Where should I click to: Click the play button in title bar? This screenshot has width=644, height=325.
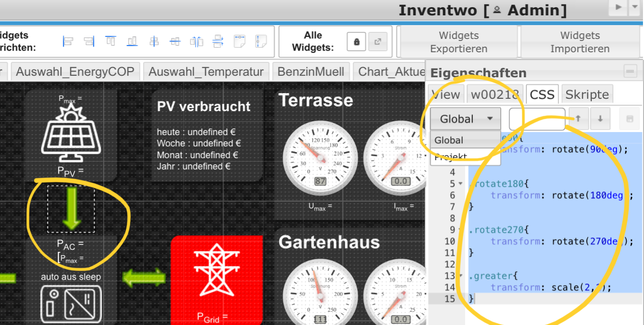[x=618, y=7]
